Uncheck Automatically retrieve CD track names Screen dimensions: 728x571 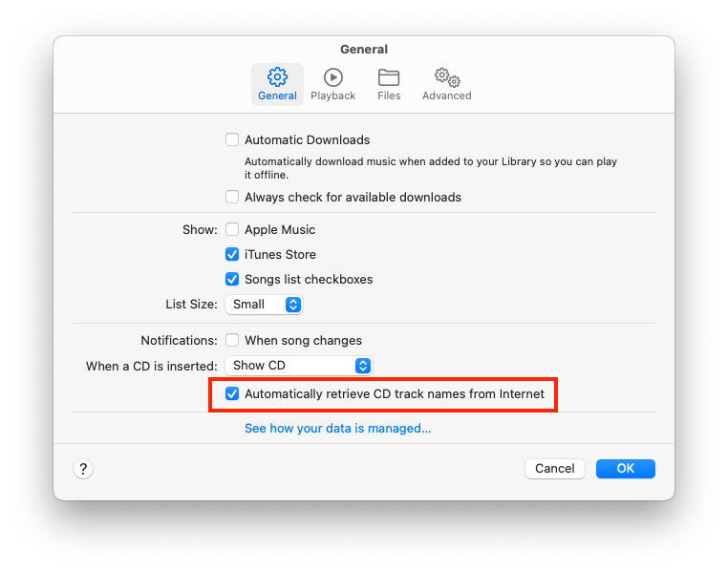(x=232, y=393)
